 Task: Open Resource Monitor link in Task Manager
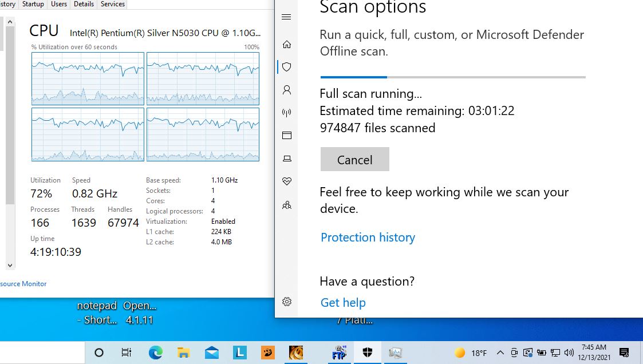[x=23, y=284]
